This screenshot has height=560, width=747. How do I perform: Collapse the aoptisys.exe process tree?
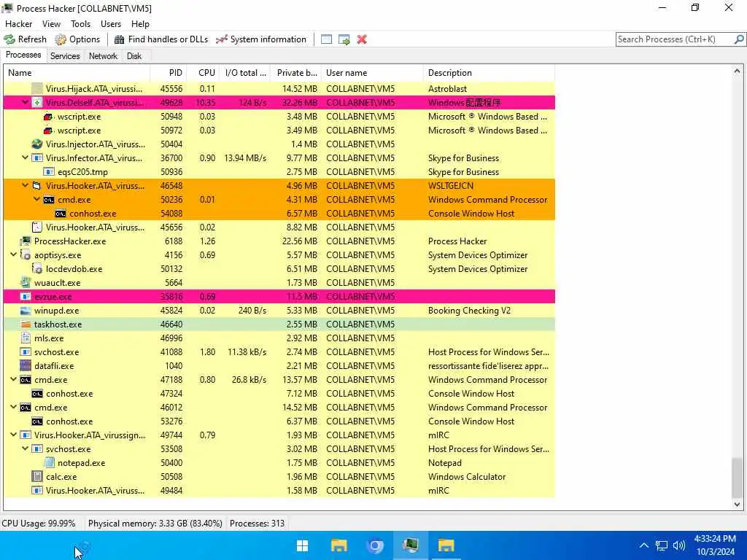pos(13,254)
